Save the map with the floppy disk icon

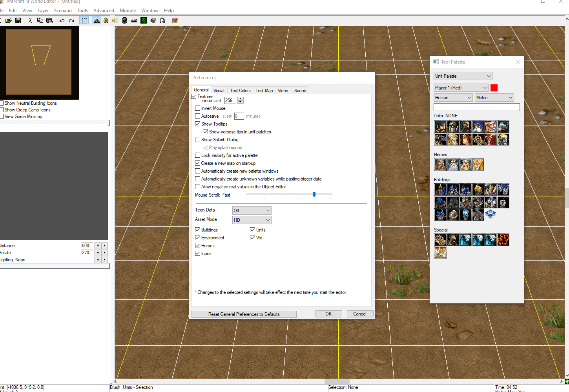coord(18,20)
